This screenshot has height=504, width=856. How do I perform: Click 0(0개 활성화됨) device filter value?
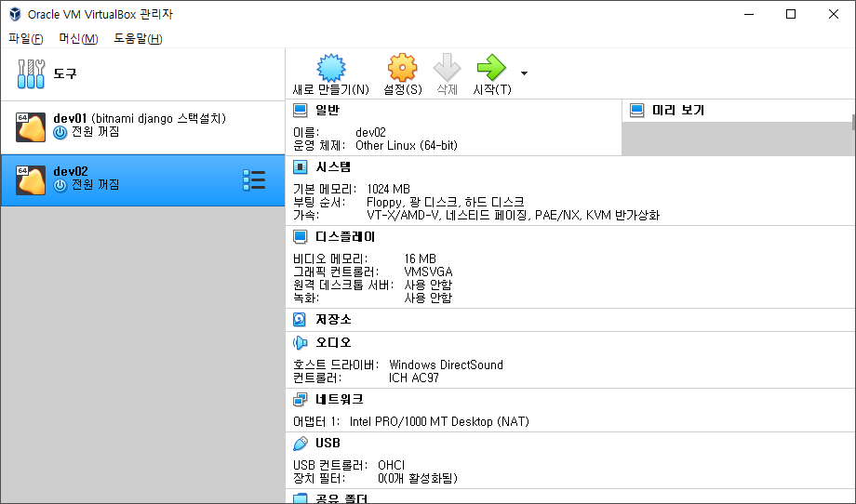[417, 478]
